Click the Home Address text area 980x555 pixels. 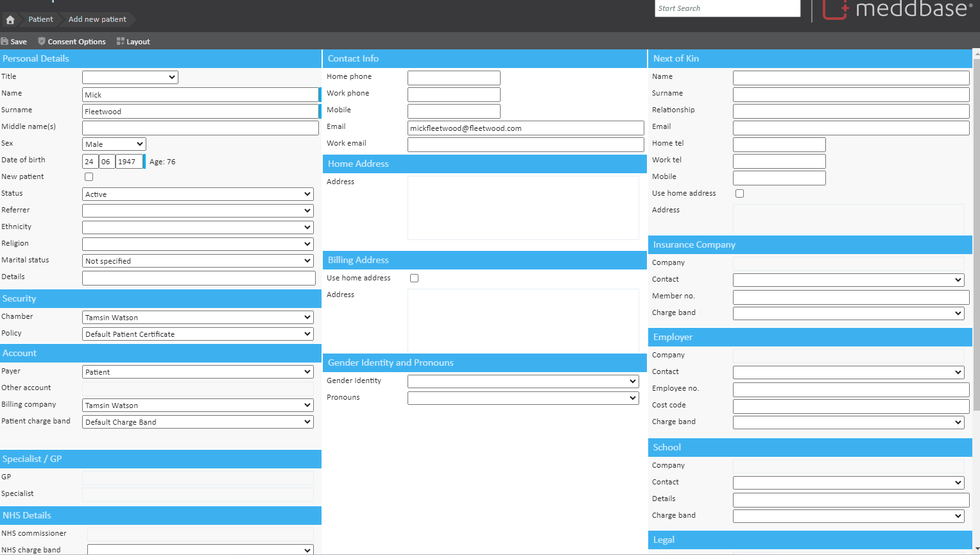click(522, 208)
